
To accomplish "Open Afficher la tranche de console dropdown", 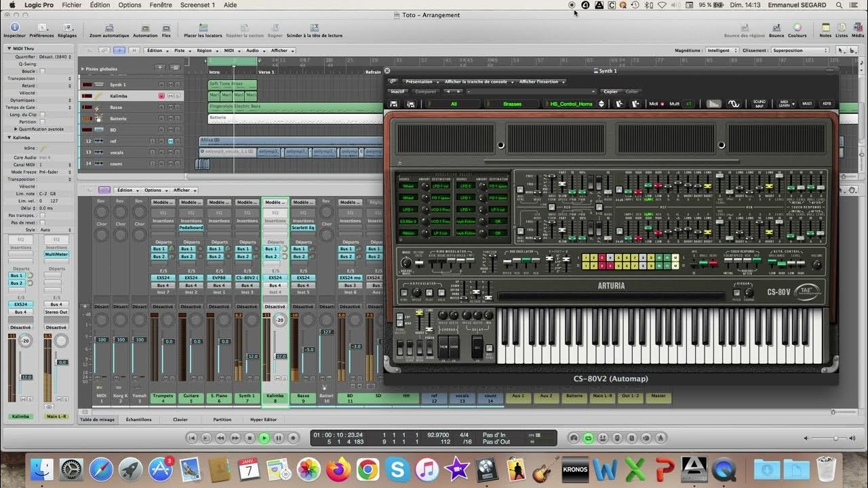I will tap(479, 81).
